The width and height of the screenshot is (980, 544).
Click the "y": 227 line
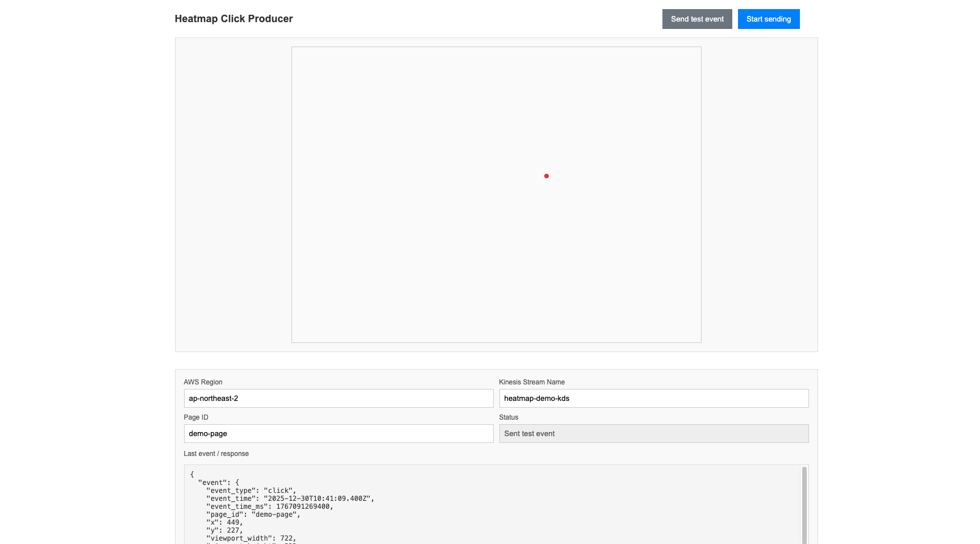[224, 530]
